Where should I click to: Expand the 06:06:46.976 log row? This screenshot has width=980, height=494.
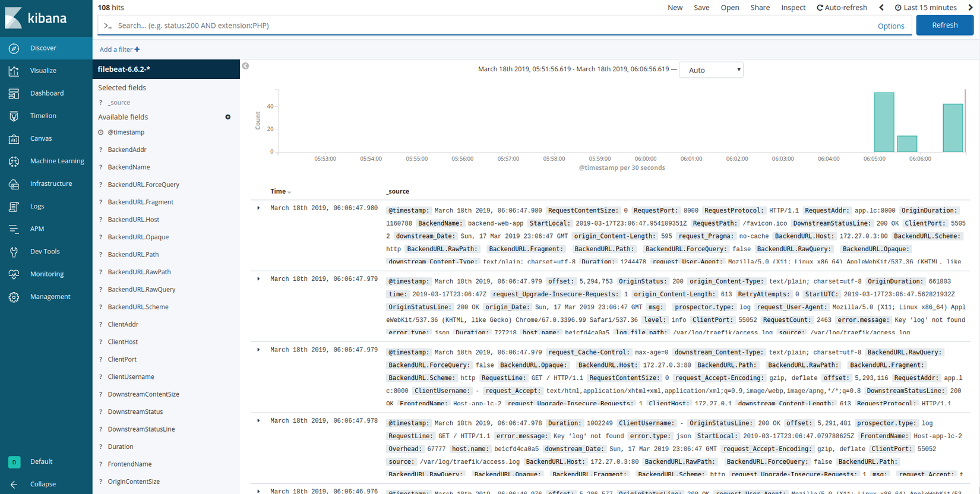pyautogui.click(x=258, y=491)
